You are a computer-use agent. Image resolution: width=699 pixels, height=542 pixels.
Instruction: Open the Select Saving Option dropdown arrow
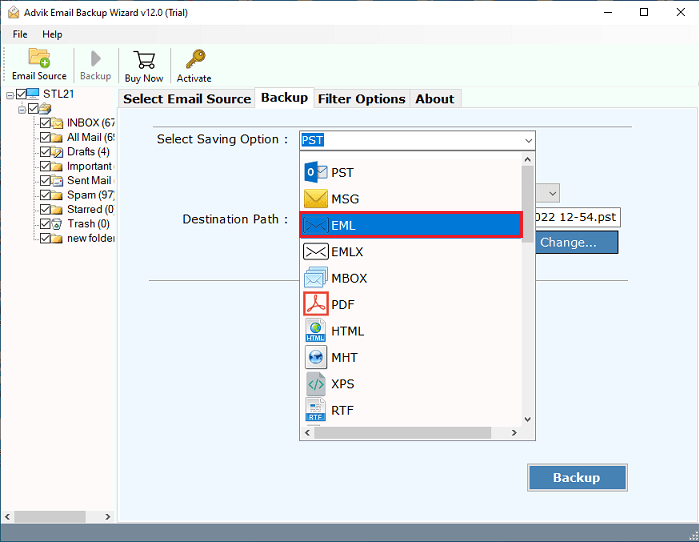click(528, 140)
